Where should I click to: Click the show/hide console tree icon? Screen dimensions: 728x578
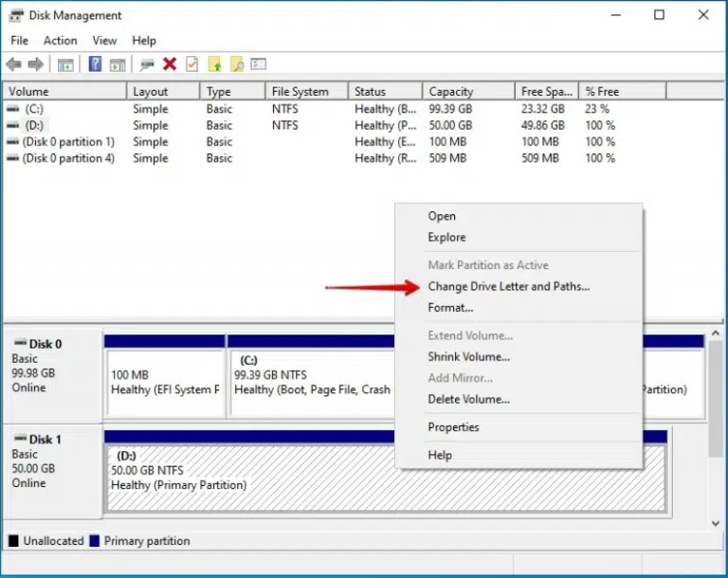tap(65, 64)
